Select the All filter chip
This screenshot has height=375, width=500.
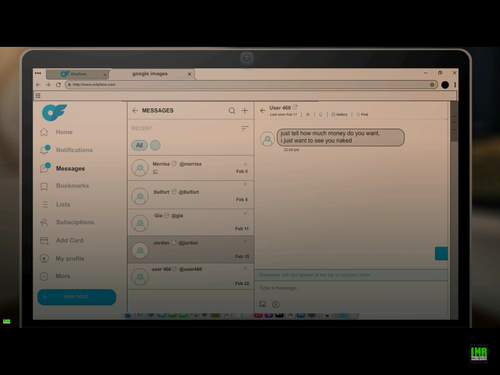click(x=139, y=145)
